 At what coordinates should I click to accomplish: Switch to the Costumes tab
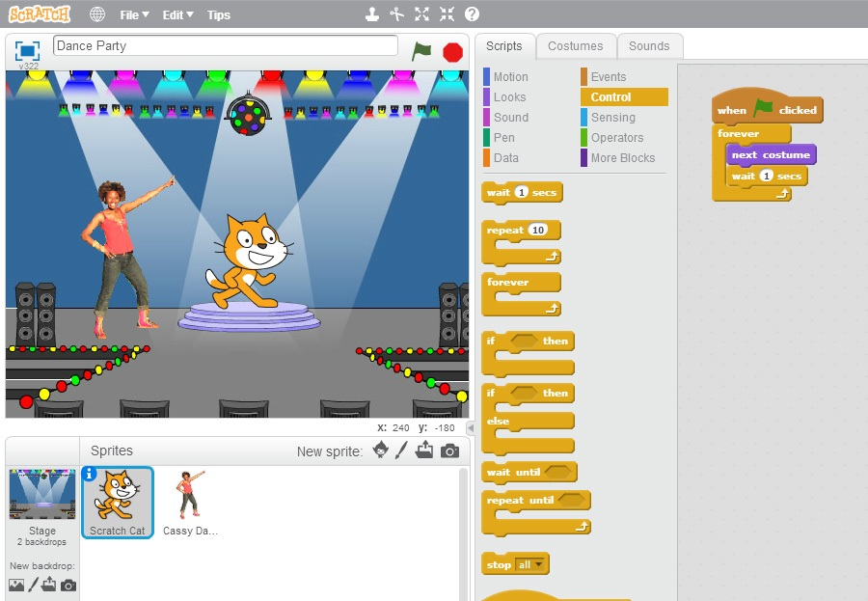pos(575,46)
